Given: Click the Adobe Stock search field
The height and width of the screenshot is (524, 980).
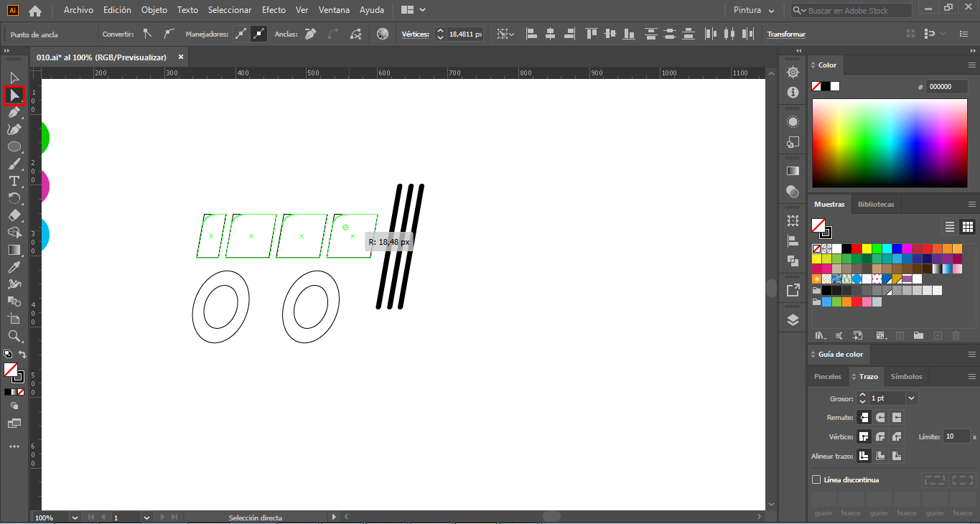Looking at the screenshot, I should tap(851, 11).
